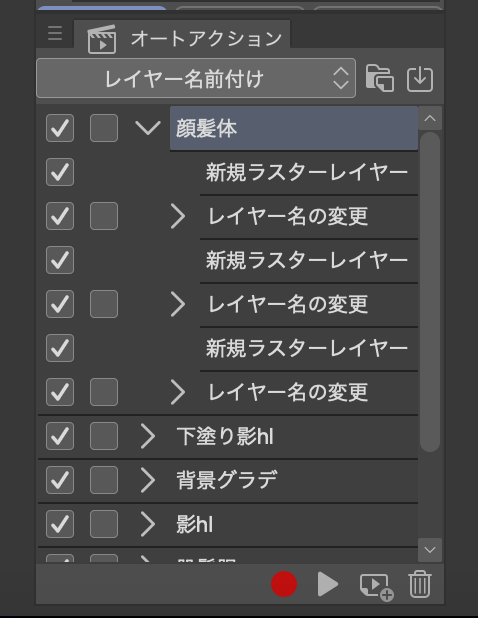The height and width of the screenshot is (618, 478).
Task: Click the vertical scrollbar thumb of the action list
Action: click(430, 292)
